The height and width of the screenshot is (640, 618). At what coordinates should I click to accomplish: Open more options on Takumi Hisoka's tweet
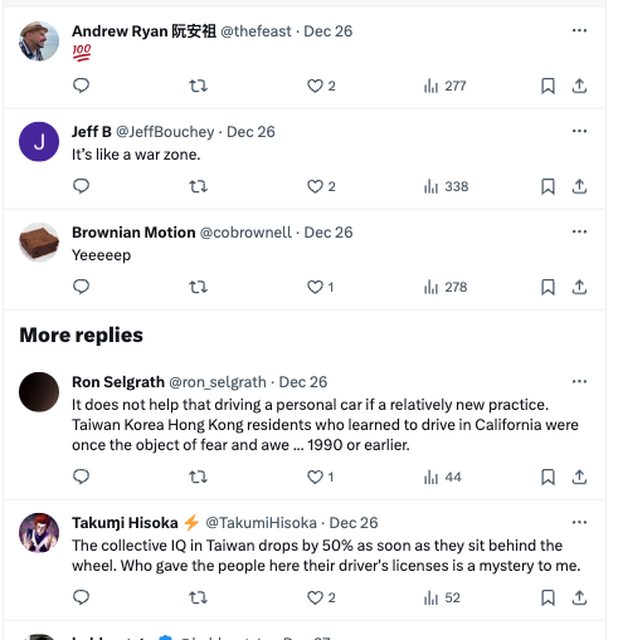[x=579, y=522]
